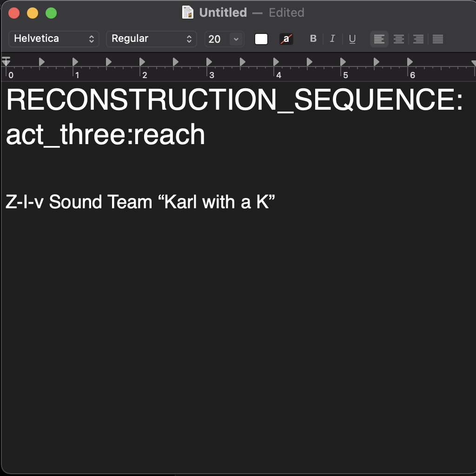Close the Untitled window
This screenshot has width=476, height=476.
pyautogui.click(x=14, y=13)
